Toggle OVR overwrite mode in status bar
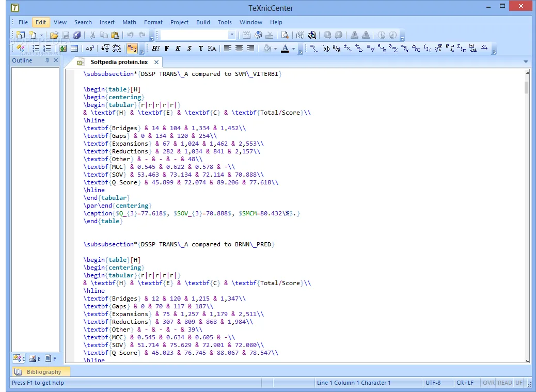Image resolution: width=536 pixels, height=392 pixels. (488, 383)
